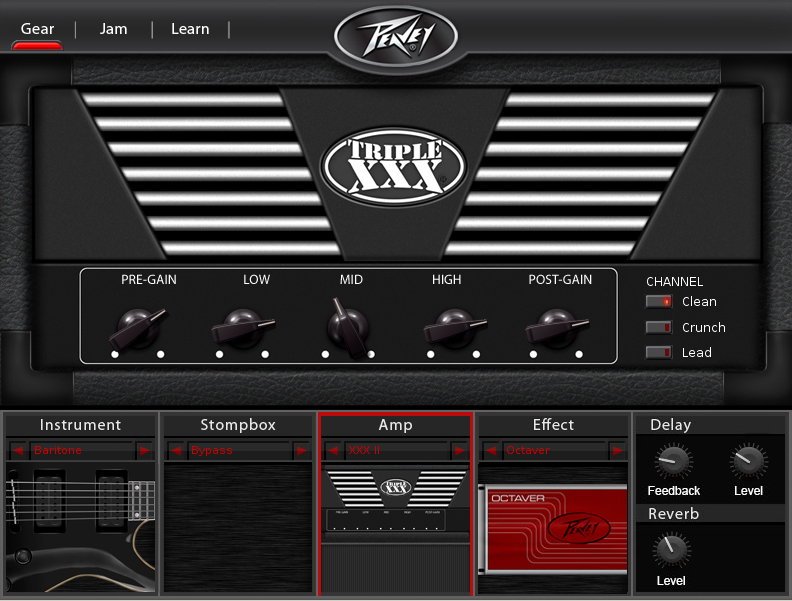Image resolution: width=792 pixels, height=601 pixels.
Task: Switch to the Gear tab
Action: (37, 29)
